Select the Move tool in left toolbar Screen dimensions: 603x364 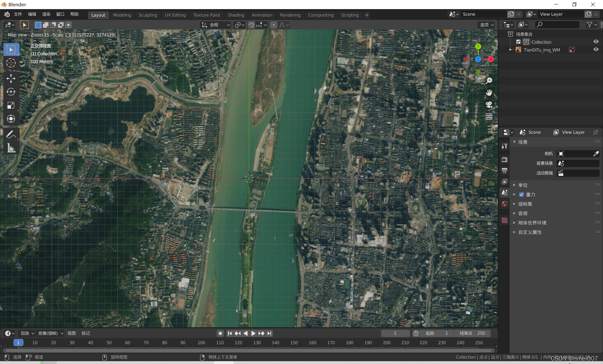[x=11, y=78]
